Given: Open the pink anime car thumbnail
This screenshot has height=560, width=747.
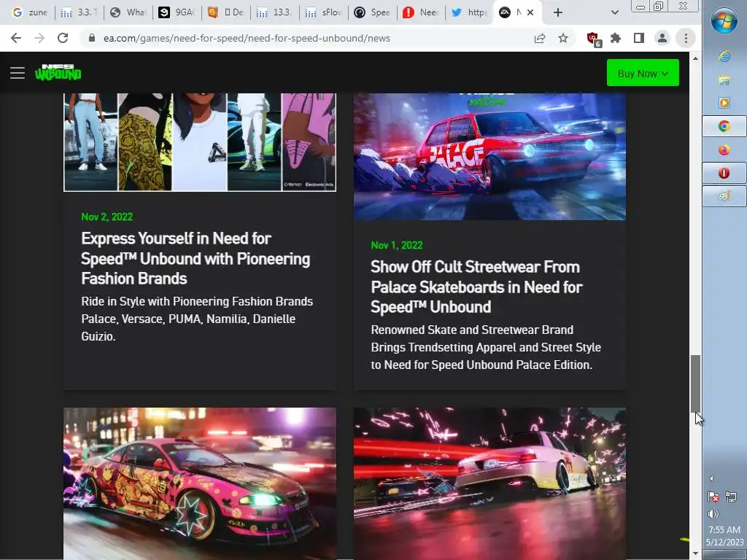Looking at the screenshot, I should pos(200,483).
